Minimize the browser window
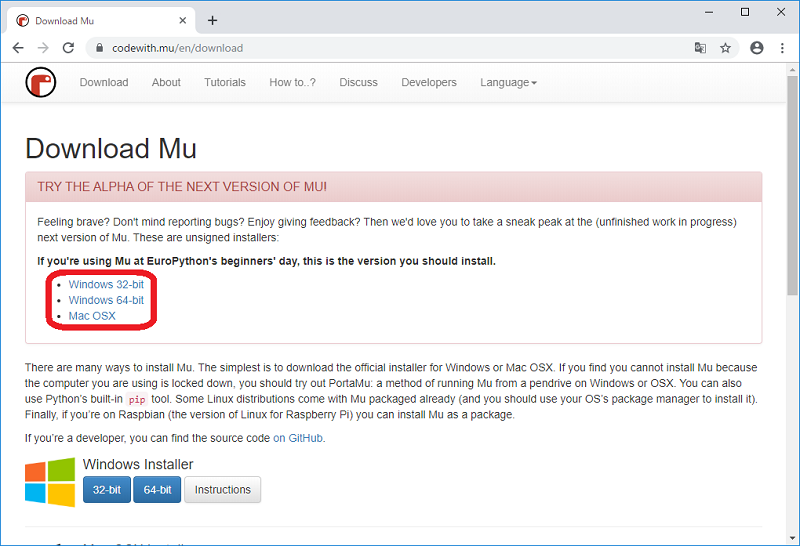800x546 pixels. pyautogui.click(x=709, y=12)
